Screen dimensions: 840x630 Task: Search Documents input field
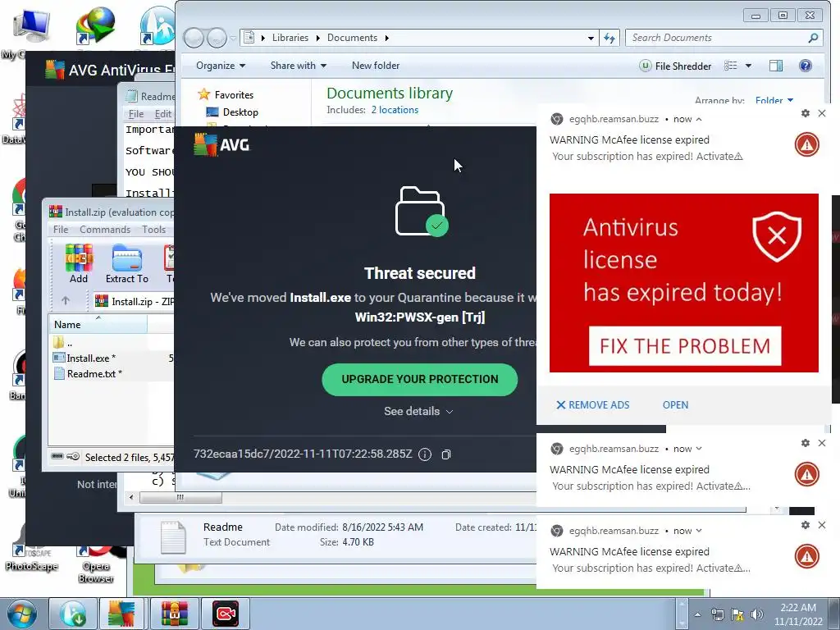tap(717, 38)
